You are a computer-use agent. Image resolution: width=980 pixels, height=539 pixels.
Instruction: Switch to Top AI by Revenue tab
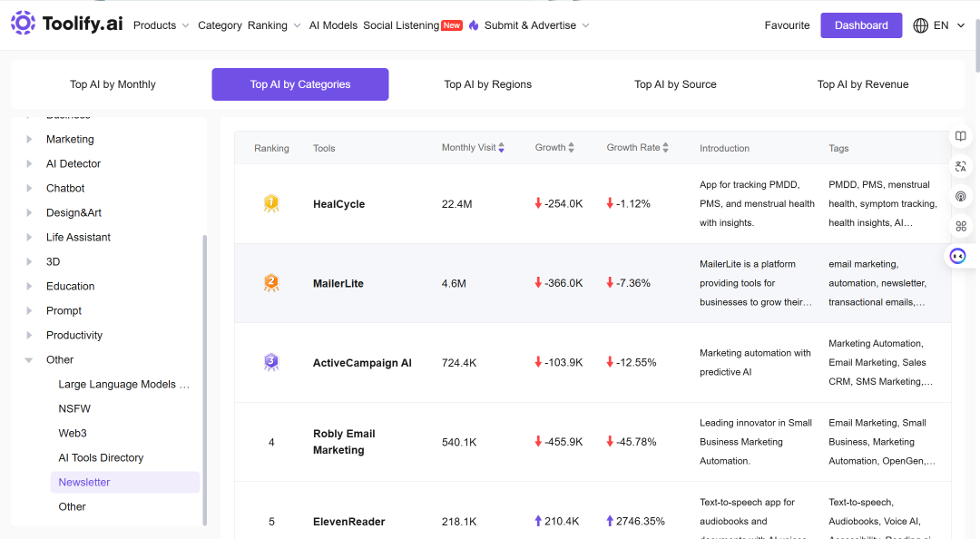(x=863, y=84)
